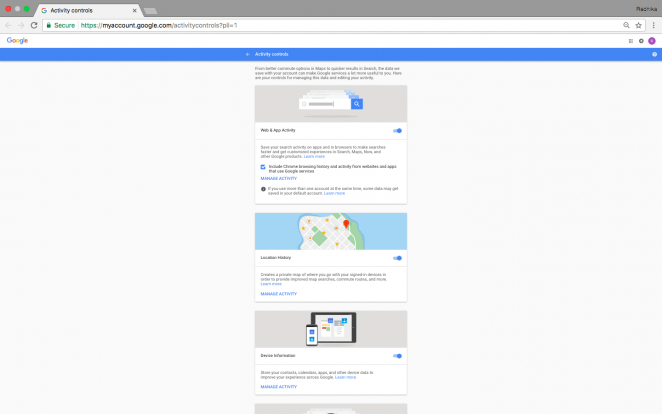
Task: Open the help question mark icon
Action: click(x=654, y=54)
